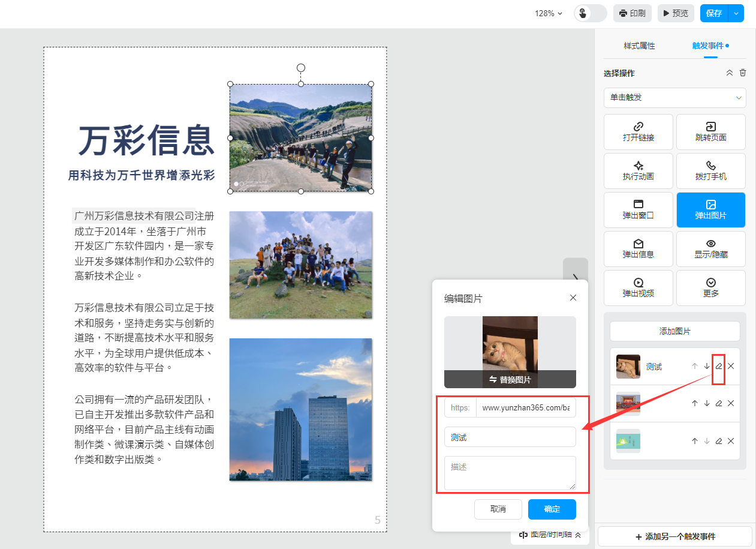Select the 弹出视频 action

(x=638, y=287)
